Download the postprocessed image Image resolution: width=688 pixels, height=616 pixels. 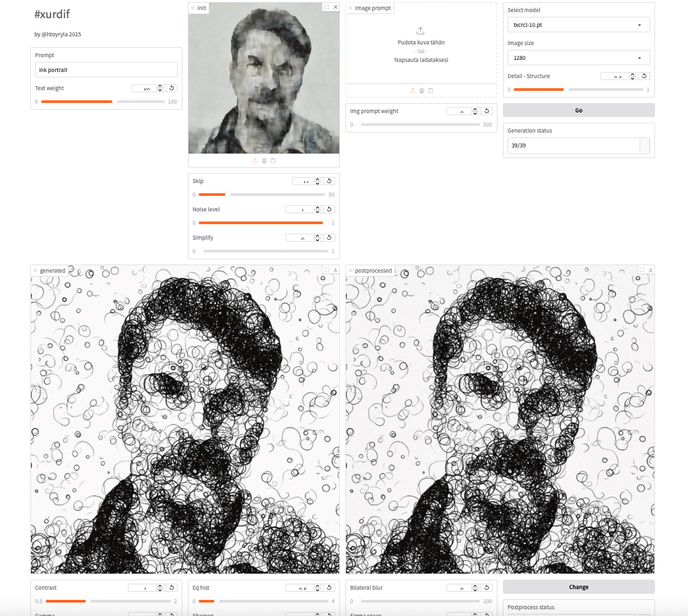pos(650,270)
